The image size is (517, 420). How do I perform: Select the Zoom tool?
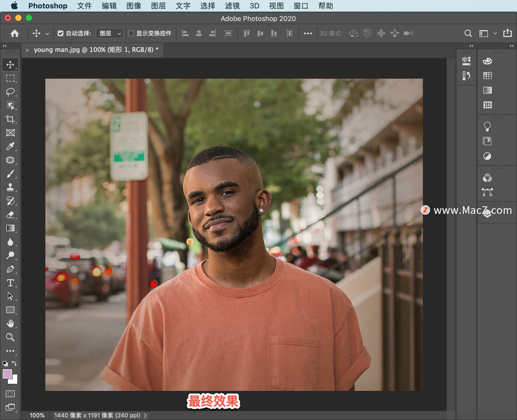[x=10, y=337]
